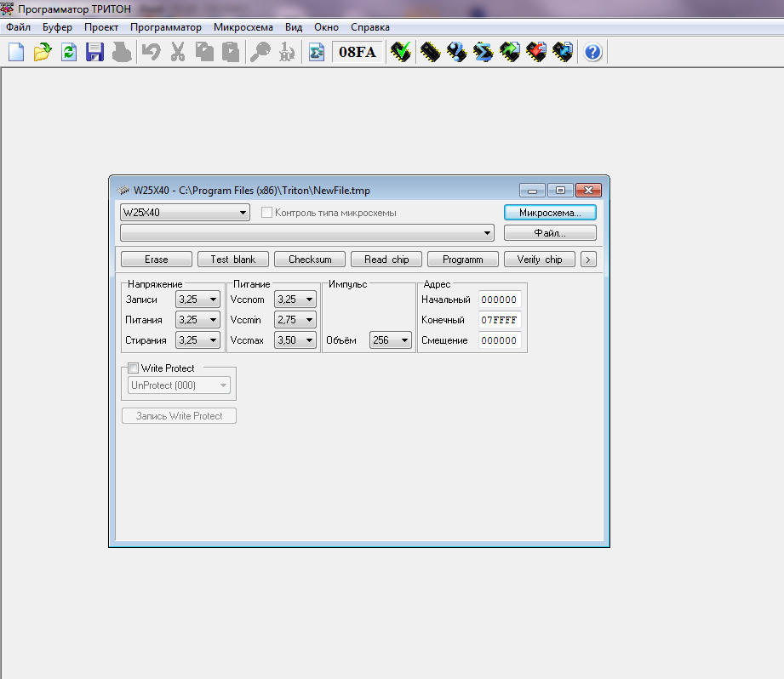
Task: Click the Конечный address input field
Action: coord(499,320)
